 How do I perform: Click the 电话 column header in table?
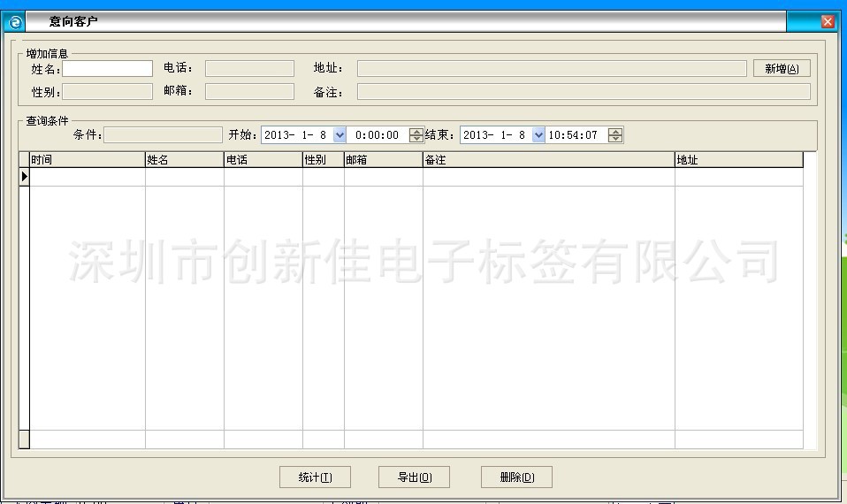(263, 160)
